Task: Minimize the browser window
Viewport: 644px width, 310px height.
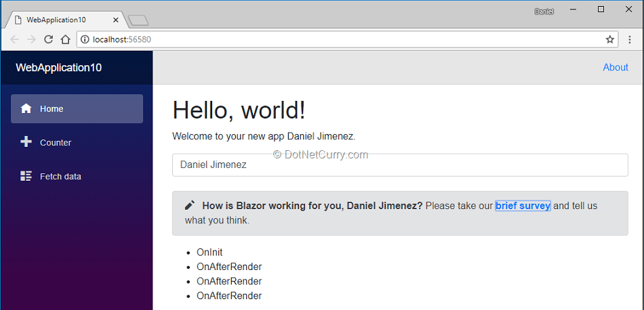Action: (573, 10)
